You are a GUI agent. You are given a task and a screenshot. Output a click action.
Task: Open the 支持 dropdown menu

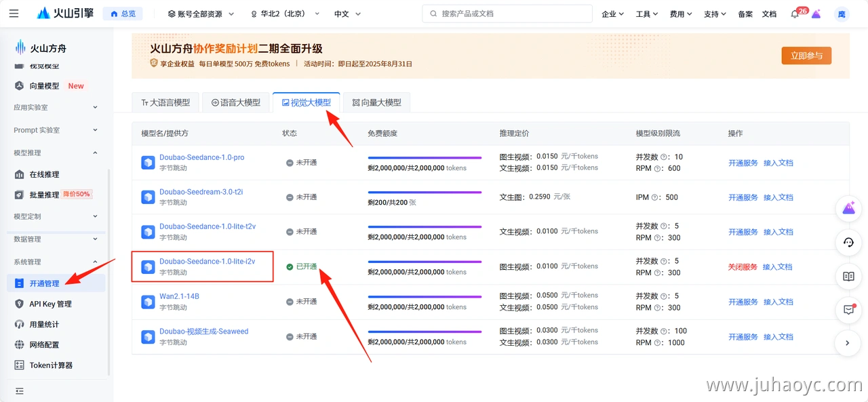coord(715,14)
